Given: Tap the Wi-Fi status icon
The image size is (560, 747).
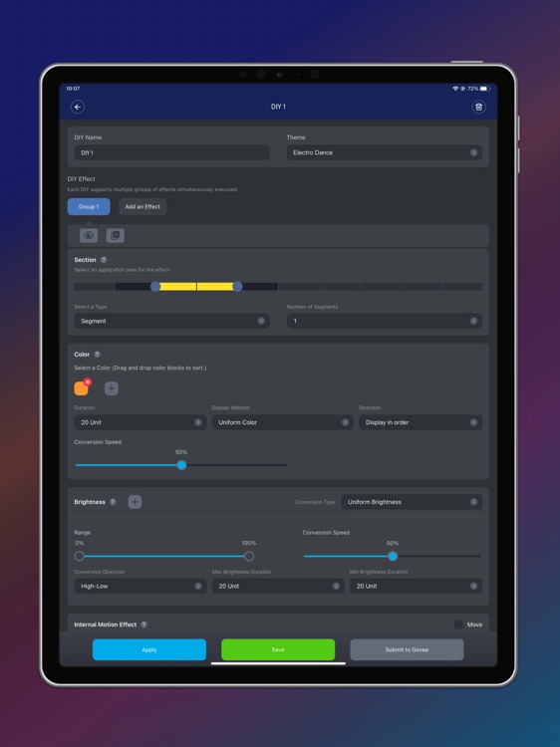Looking at the screenshot, I should coord(455,89).
